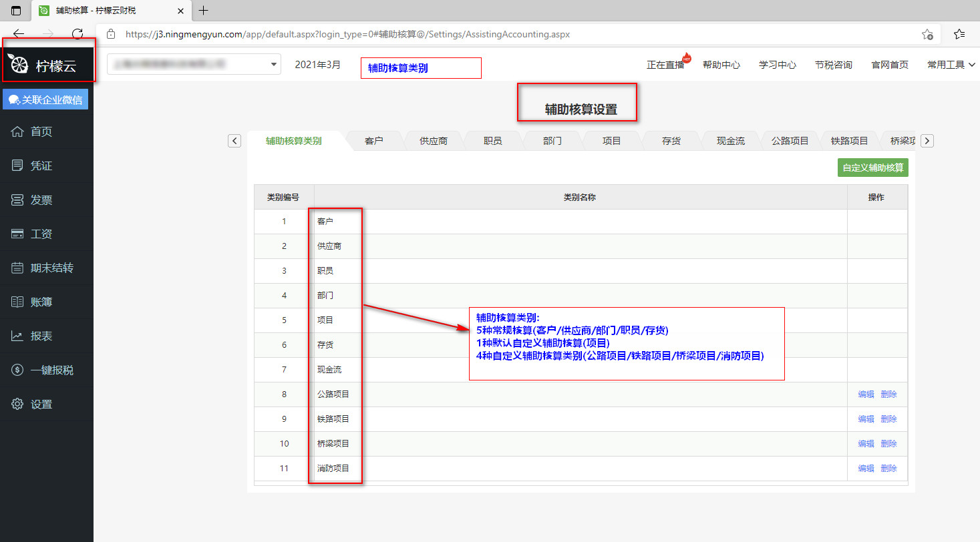The height and width of the screenshot is (542, 980).
Task: Click the period-end closing (期末结转) calendar icon
Action: click(x=18, y=268)
